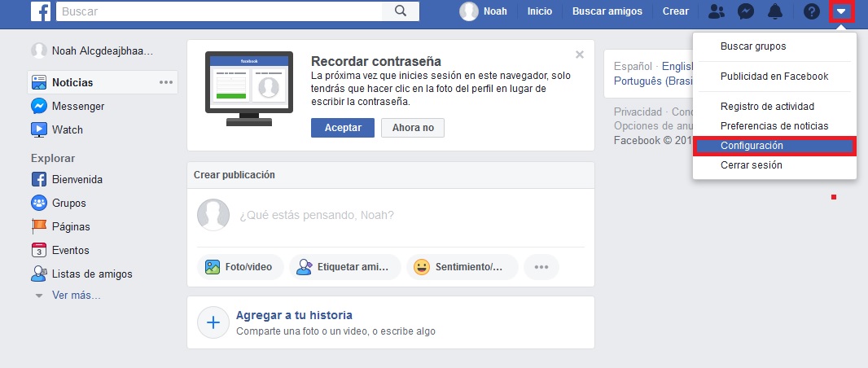Click the search magnifier button

coord(401,11)
